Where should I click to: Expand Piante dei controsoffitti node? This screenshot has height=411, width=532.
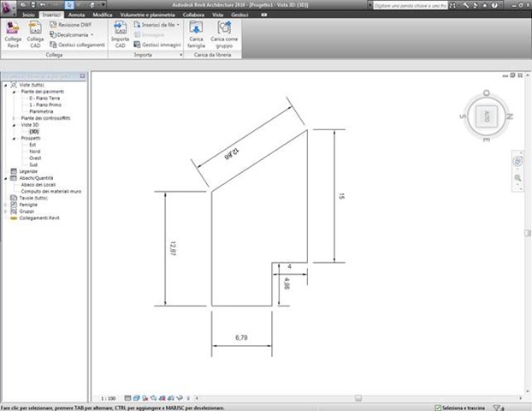(x=14, y=118)
